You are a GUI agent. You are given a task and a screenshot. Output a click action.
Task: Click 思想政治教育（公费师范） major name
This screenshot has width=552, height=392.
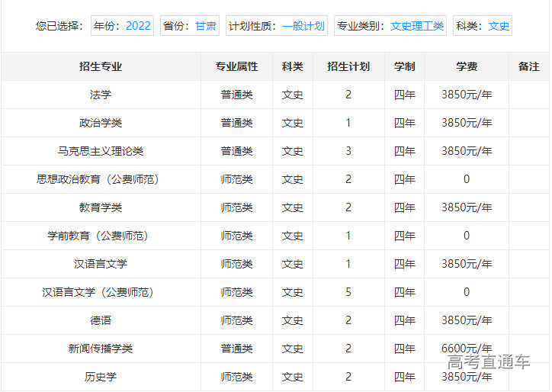(x=101, y=179)
